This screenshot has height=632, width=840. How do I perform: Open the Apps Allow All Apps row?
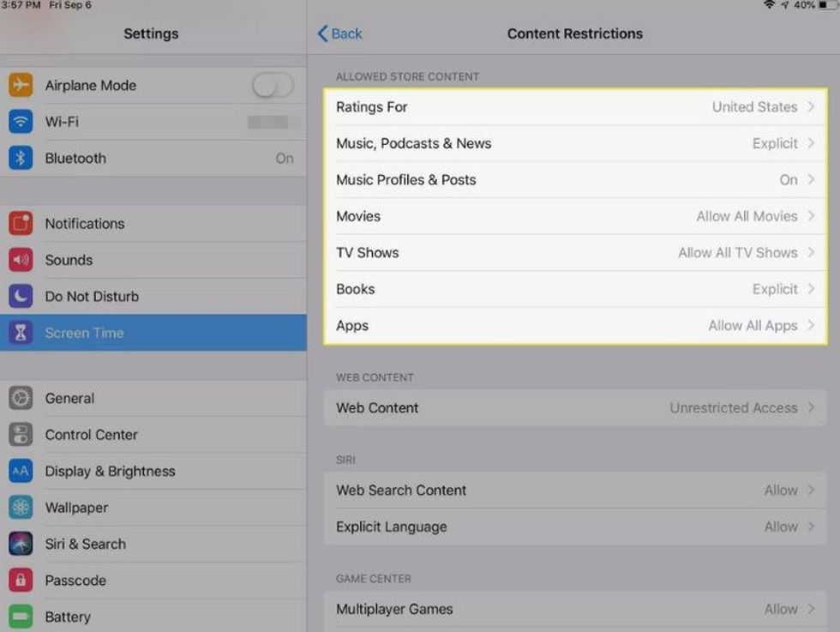tap(574, 326)
